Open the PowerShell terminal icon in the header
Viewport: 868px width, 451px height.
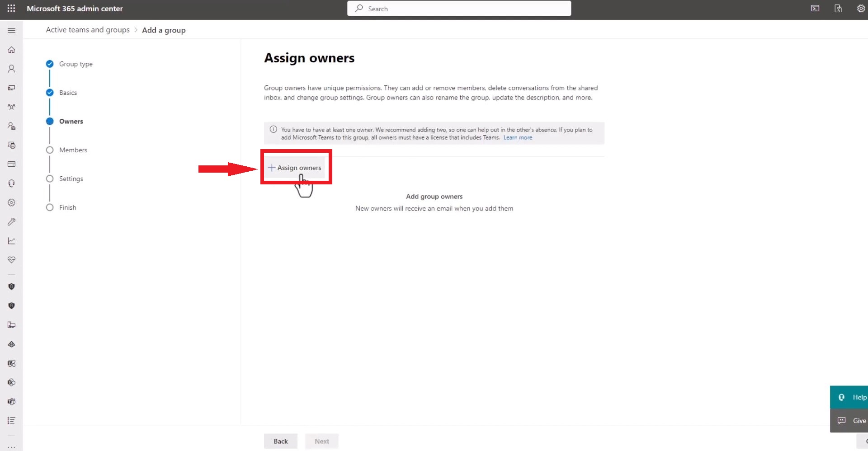point(815,8)
